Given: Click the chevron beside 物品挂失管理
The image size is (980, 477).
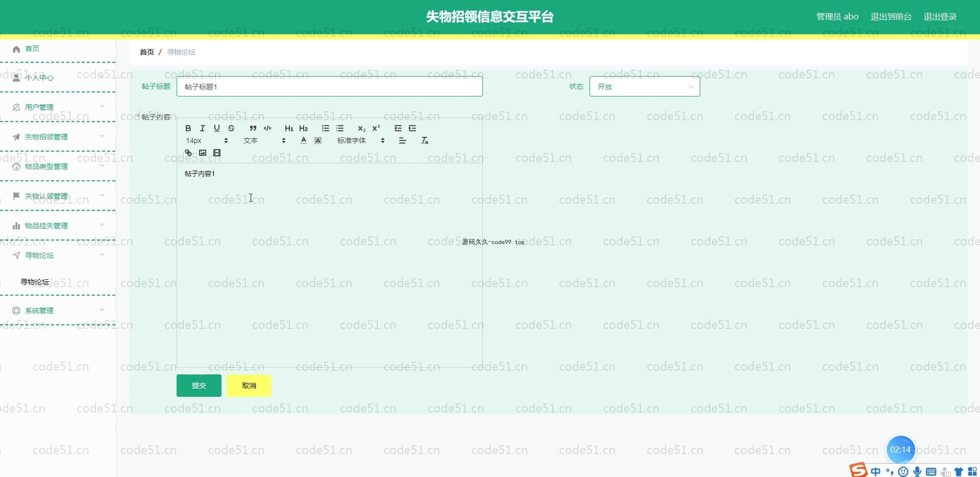Looking at the screenshot, I should click(102, 225).
